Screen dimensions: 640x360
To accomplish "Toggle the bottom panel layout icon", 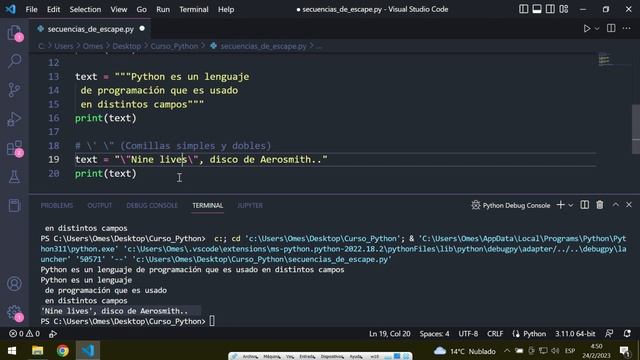I will tap(537, 9).
